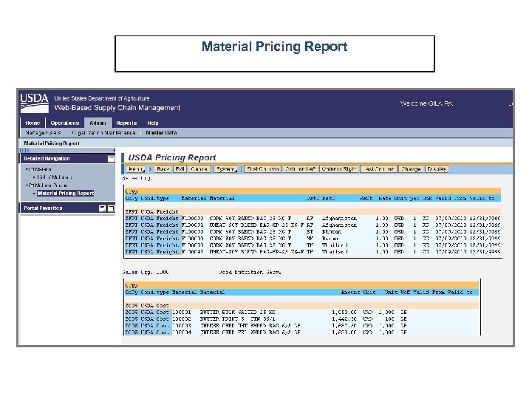Image resolution: width=532 pixels, height=399 pixels.
Task: Click the 'Valid to' header in freight table
Action: click(x=482, y=199)
